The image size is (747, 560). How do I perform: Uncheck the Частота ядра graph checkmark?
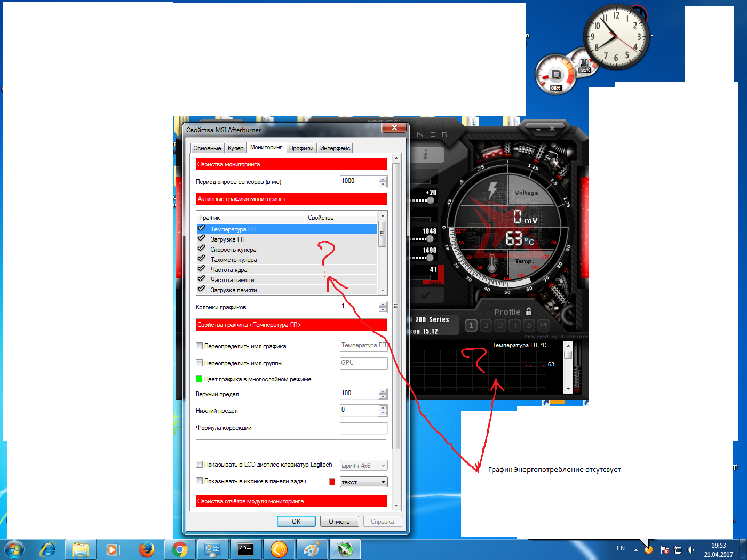(x=202, y=269)
